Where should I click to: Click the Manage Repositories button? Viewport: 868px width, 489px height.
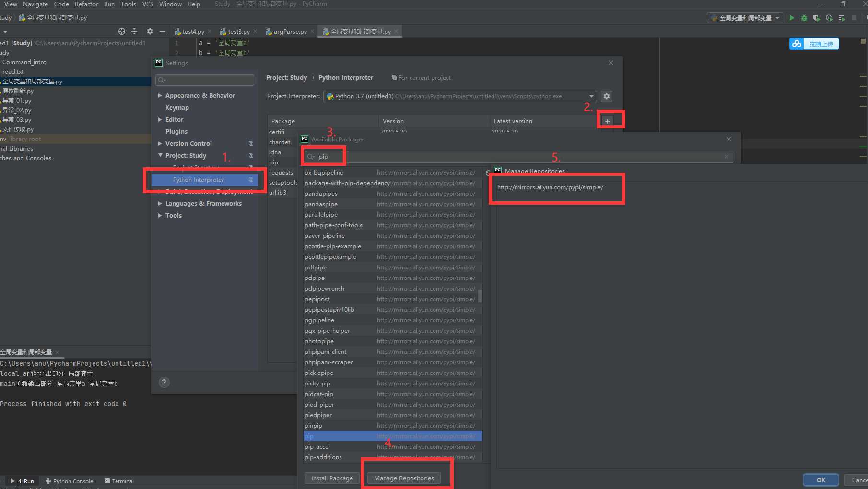click(404, 478)
